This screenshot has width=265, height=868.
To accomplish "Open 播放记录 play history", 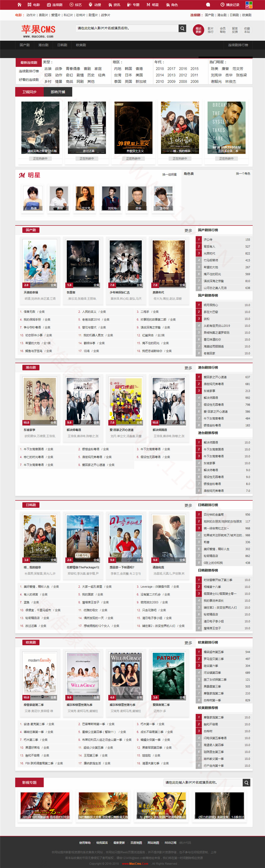I will [x=230, y=5].
